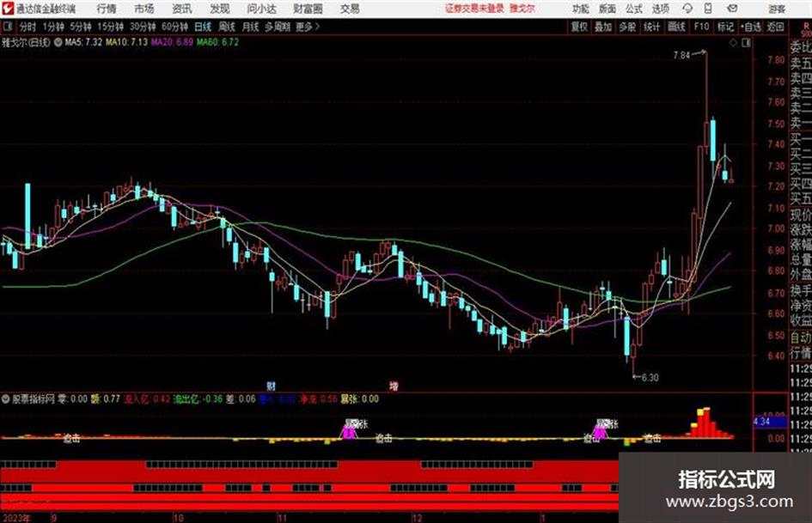Click the 证券交易未登录 login link
The image size is (812, 523).
[474, 9]
